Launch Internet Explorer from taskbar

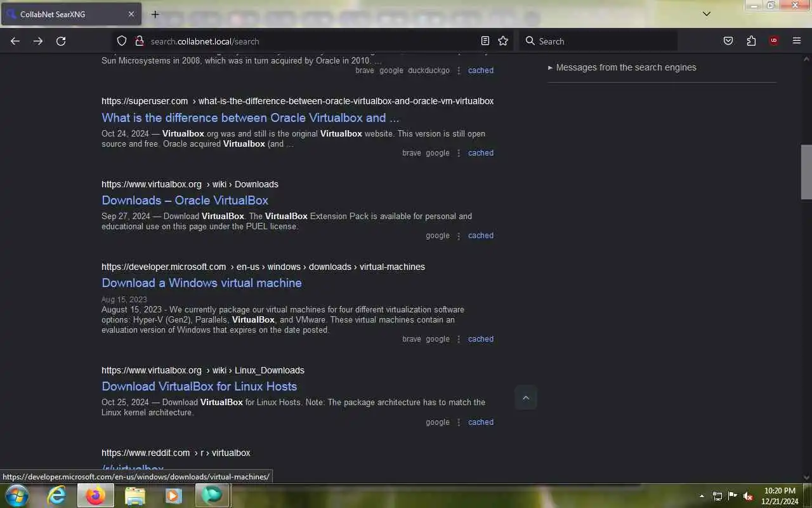point(57,495)
